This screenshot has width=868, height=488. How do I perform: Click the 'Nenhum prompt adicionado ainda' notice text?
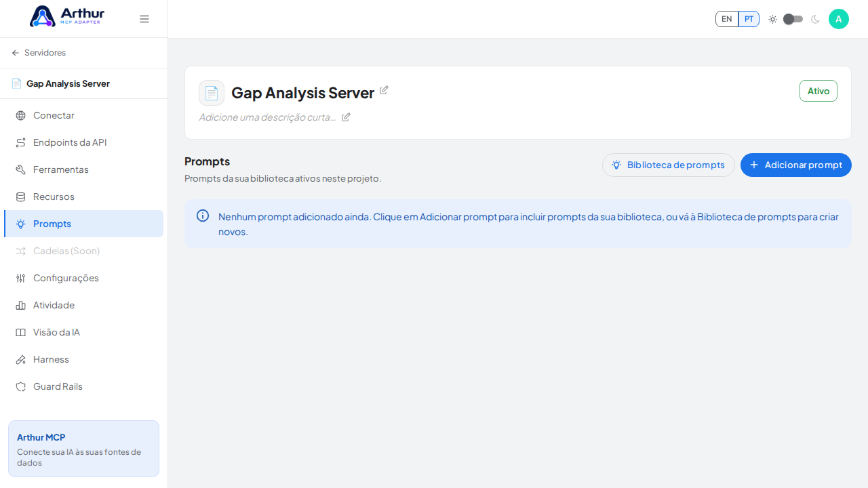point(528,224)
